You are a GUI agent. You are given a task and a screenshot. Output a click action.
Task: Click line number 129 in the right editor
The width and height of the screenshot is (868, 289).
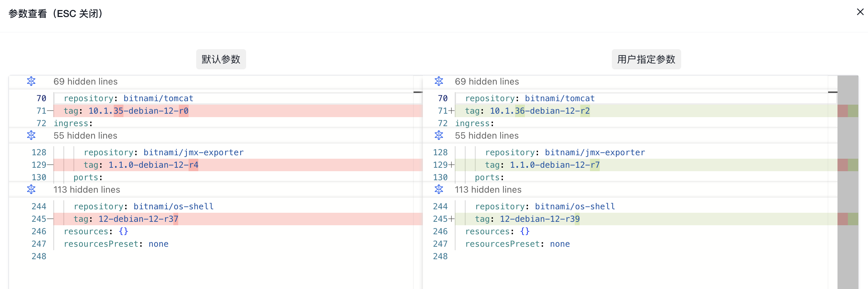(x=440, y=165)
